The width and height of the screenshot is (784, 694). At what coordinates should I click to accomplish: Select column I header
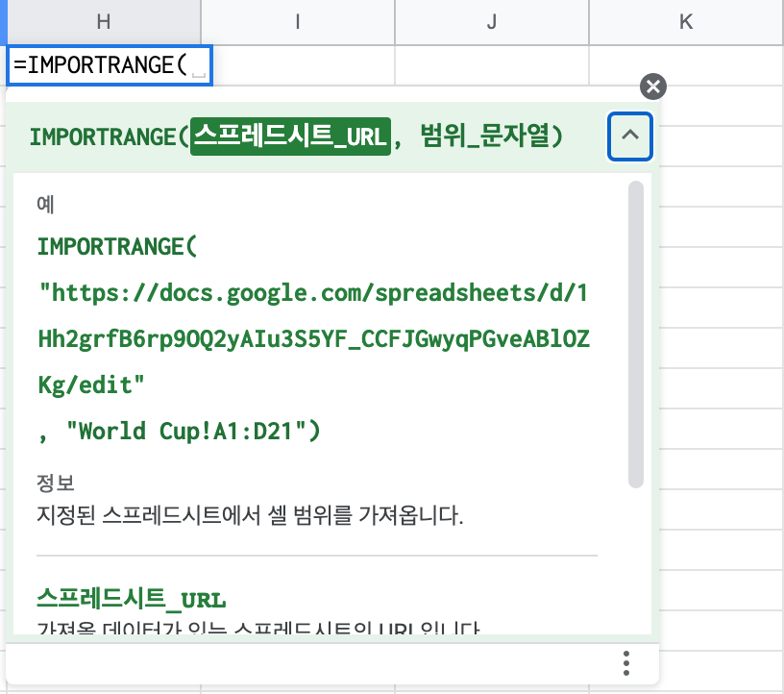click(x=297, y=21)
